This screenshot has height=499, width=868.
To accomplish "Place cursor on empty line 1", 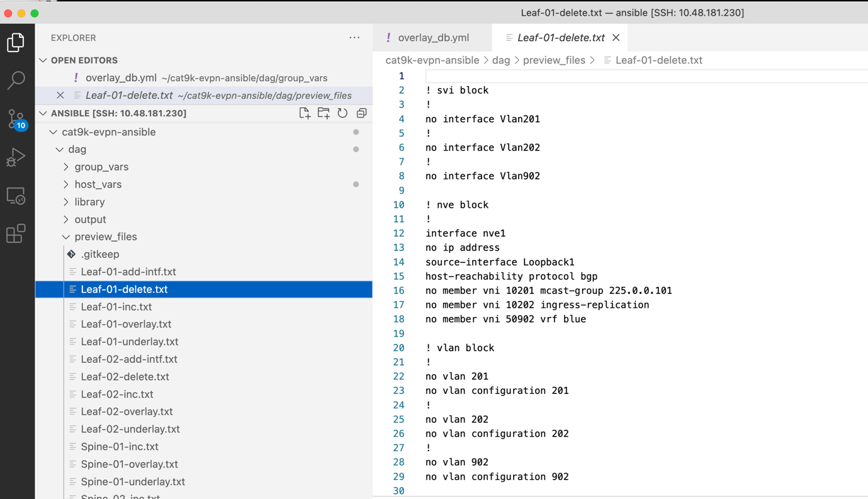I will click(x=646, y=76).
